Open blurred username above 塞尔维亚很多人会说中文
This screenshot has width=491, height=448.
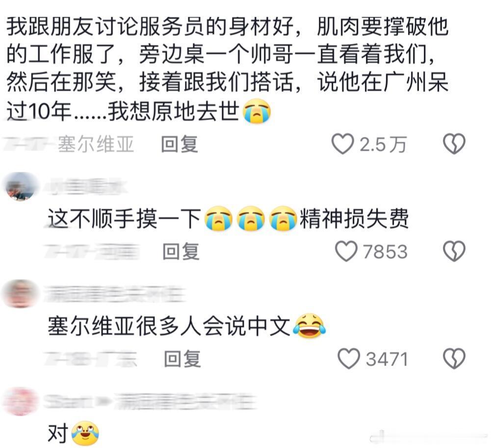[x=114, y=294]
